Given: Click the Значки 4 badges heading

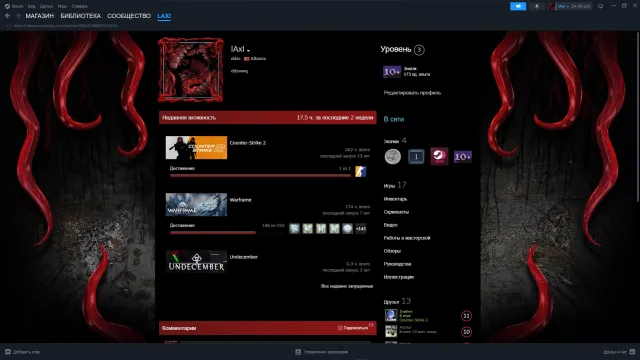Looking at the screenshot, I should (x=395, y=141).
